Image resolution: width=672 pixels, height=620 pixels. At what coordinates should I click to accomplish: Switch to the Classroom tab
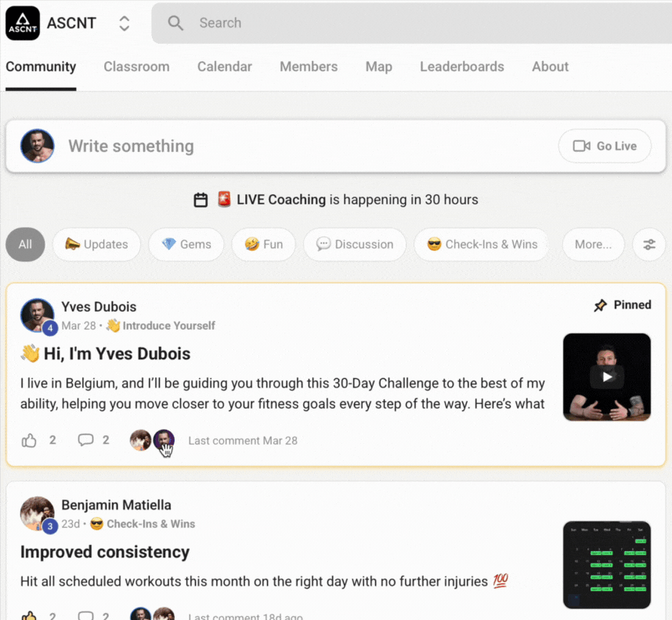pyautogui.click(x=137, y=67)
